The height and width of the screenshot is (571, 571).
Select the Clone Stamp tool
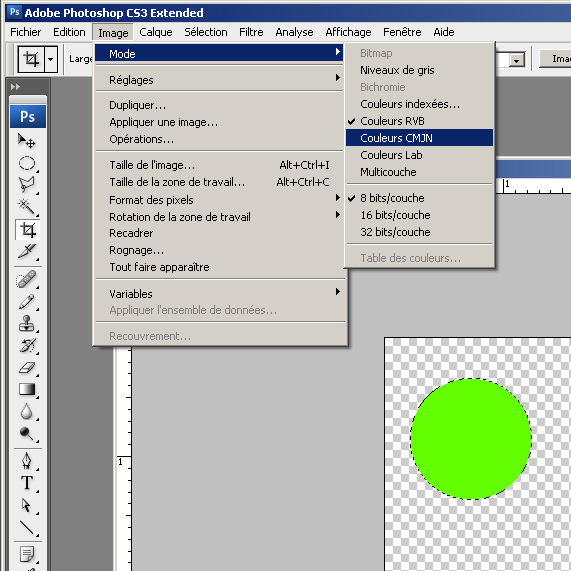click(27, 323)
